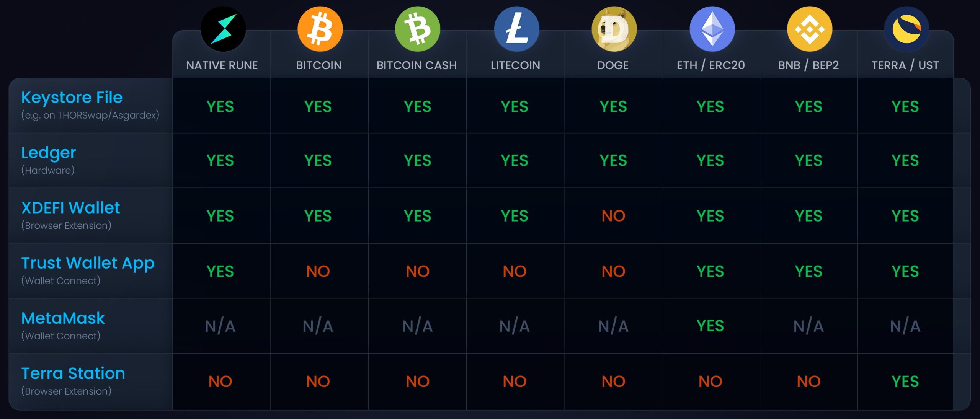Select the Ledger wallet label
980x419 pixels.
click(49, 153)
